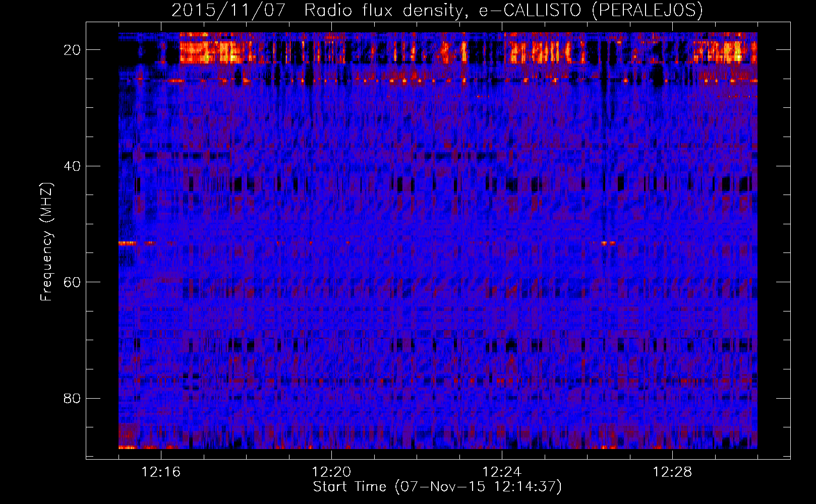Click inside the radio flux spectrogram image
The image size is (816, 504).
(438, 241)
